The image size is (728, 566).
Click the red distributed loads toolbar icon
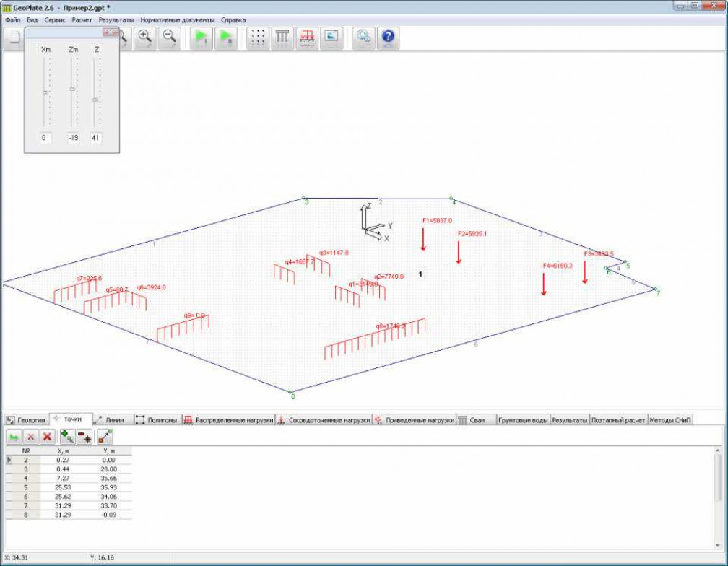tap(308, 38)
